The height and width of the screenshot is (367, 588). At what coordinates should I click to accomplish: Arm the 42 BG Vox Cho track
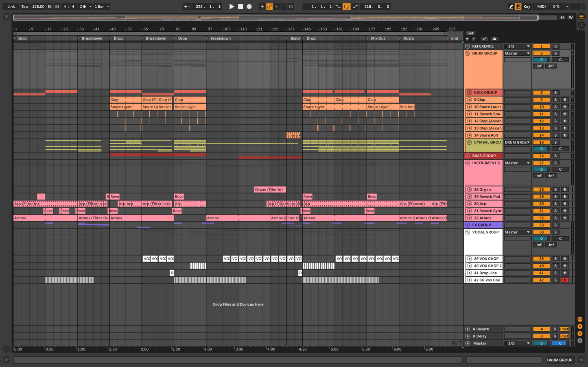point(564,280)
